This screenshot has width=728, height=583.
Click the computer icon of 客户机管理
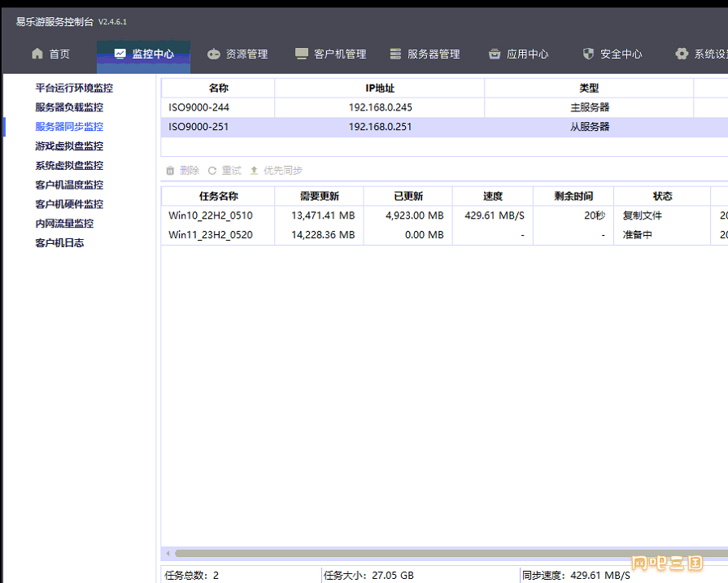[301, 54]
